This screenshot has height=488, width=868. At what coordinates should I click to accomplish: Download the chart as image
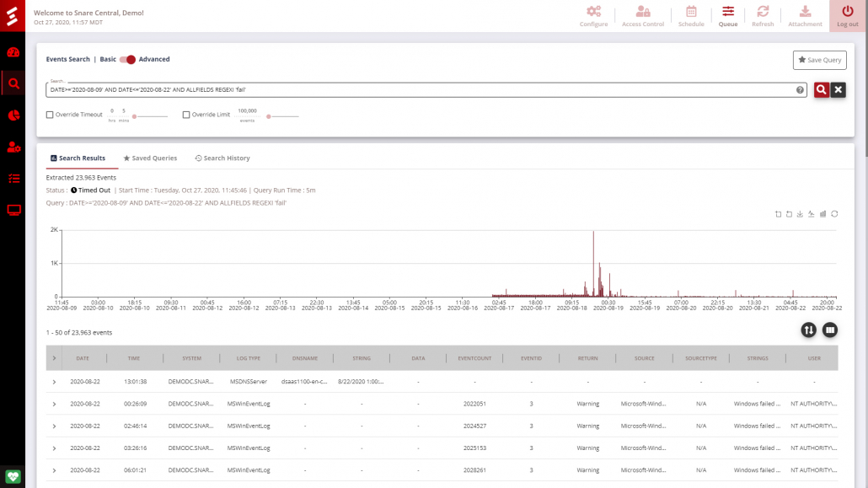point(800,214)
